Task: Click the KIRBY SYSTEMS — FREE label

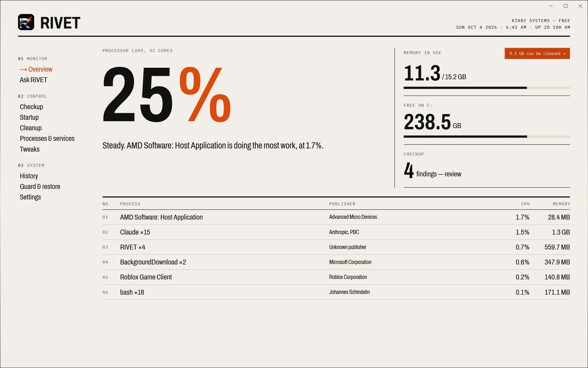Action: tap(541, 21)
